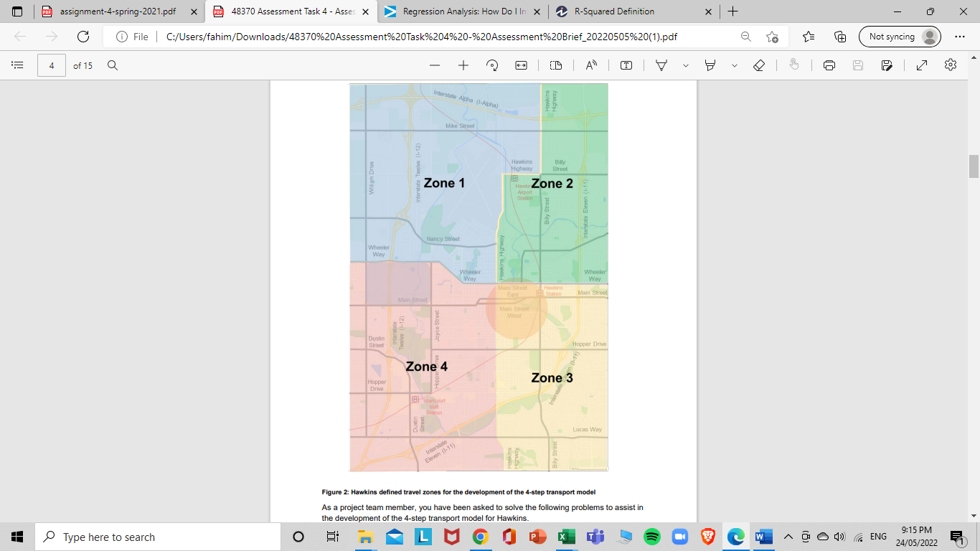This screenshot has height=551, width=980.
Task: Enter full screen mode
Action: pyautogui.click(x=922, y=65)
